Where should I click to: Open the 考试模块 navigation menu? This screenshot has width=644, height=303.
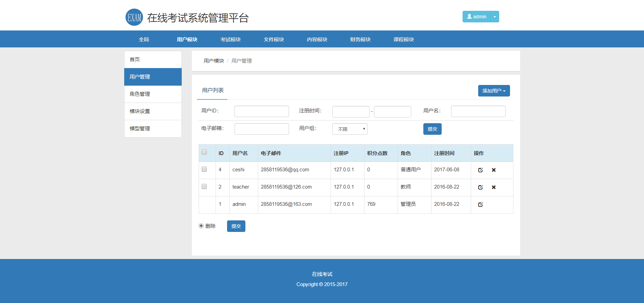[230, 39]
